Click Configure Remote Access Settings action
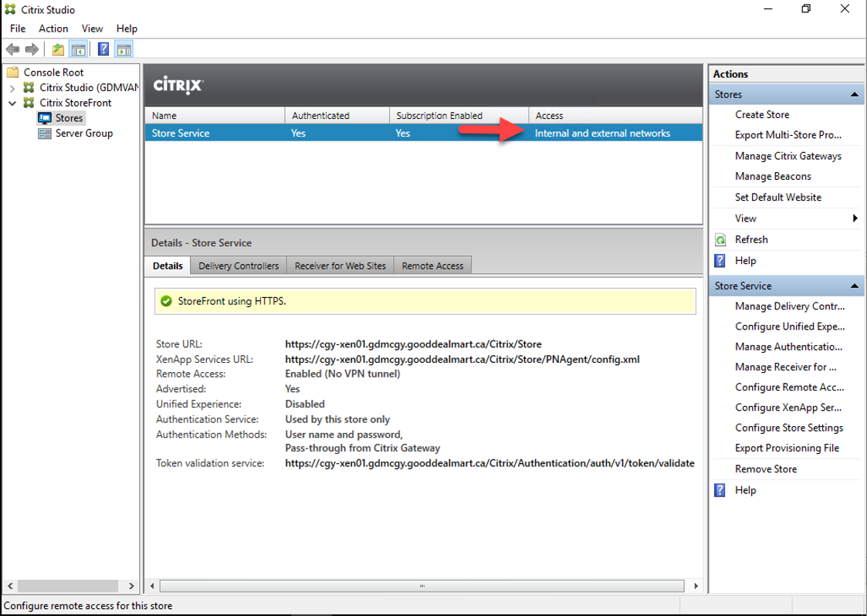This screenshot has width=867, height=616. coord(789,387)
